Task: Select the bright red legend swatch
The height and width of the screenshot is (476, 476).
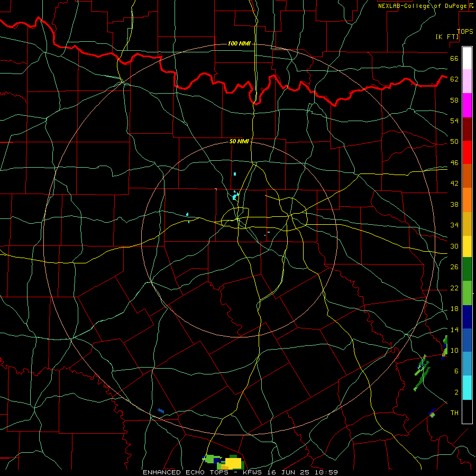Action: click(x=467, y=152)
